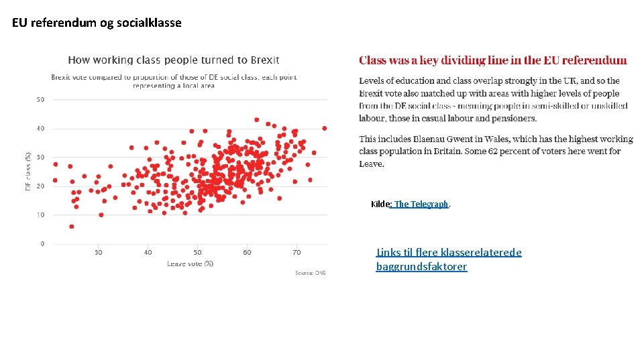The width and height of the screenshot is (644, 362).
Task: Click the y-axis tick label '50'
Action: click(41, 100)
